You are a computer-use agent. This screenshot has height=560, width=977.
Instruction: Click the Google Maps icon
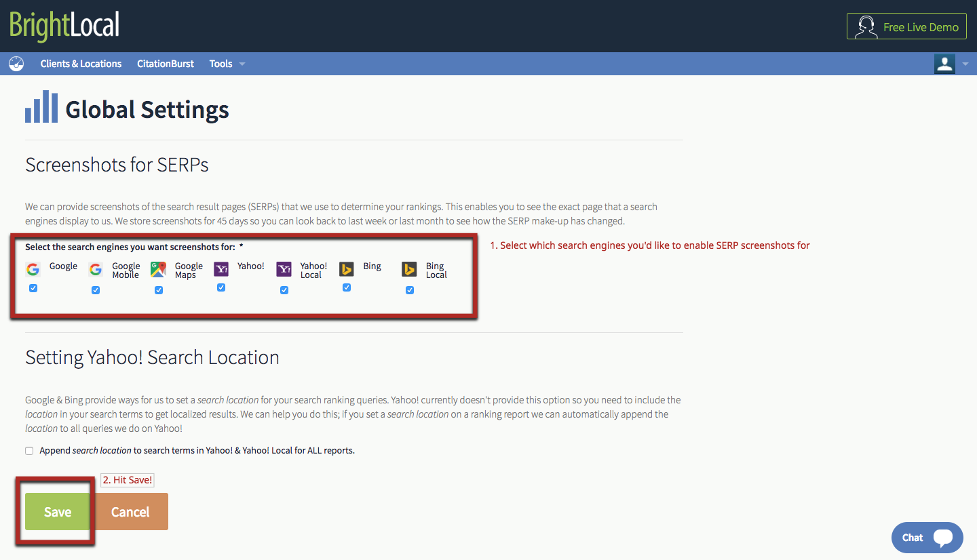point(159,269)
